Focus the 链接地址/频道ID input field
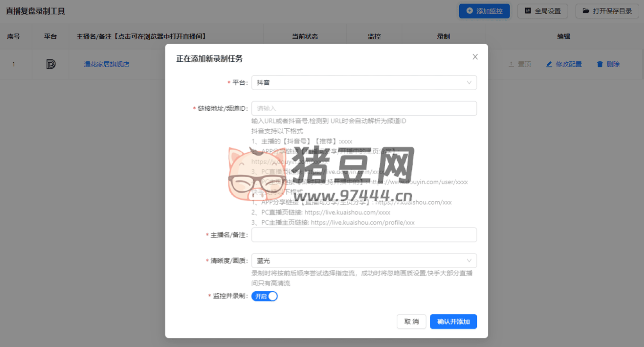 [x=364, y=108]
